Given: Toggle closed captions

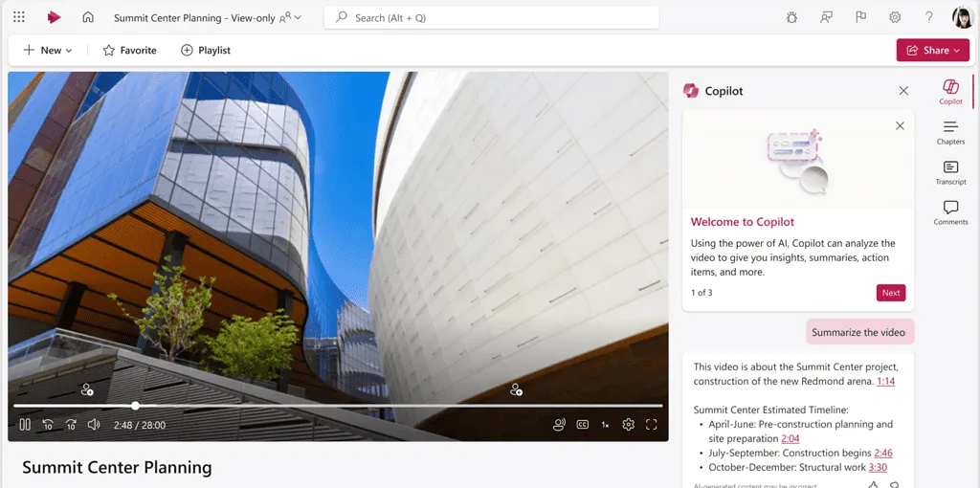Looking at the screenshot, I should pyautogui.click(x=582, y=425).
